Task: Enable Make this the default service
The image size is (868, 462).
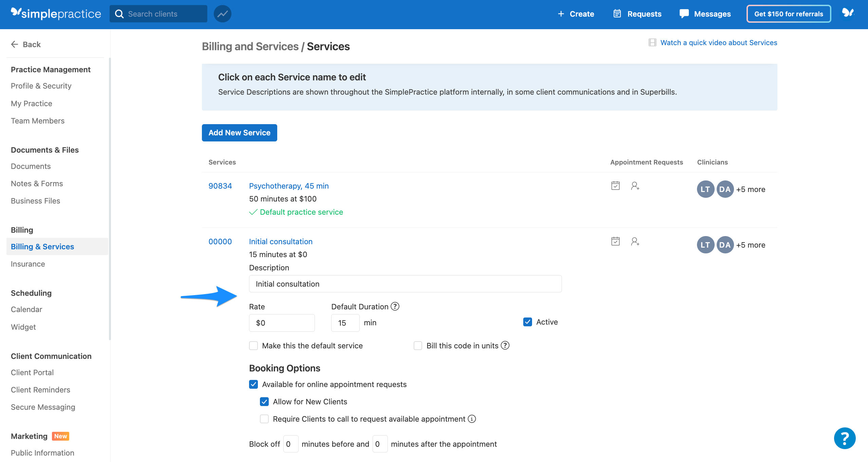Action: pos(253,345)
